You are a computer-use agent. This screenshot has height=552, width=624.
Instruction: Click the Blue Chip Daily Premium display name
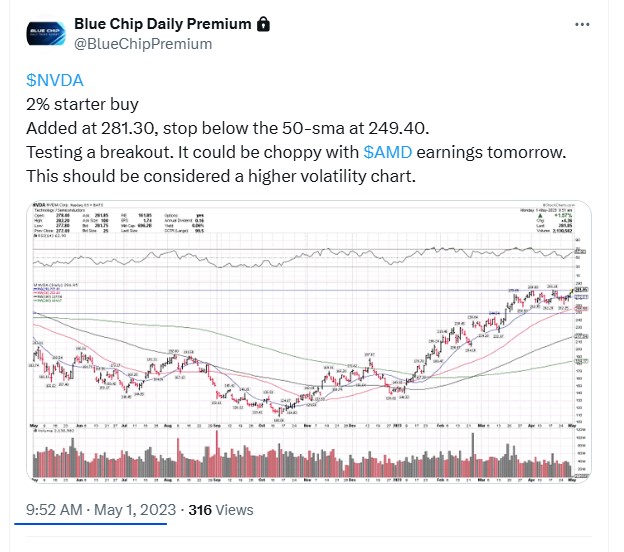coord(163,24)
